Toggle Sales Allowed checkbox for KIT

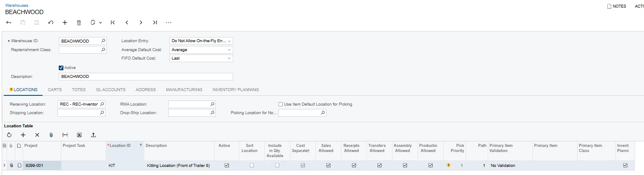click(328, 165)
